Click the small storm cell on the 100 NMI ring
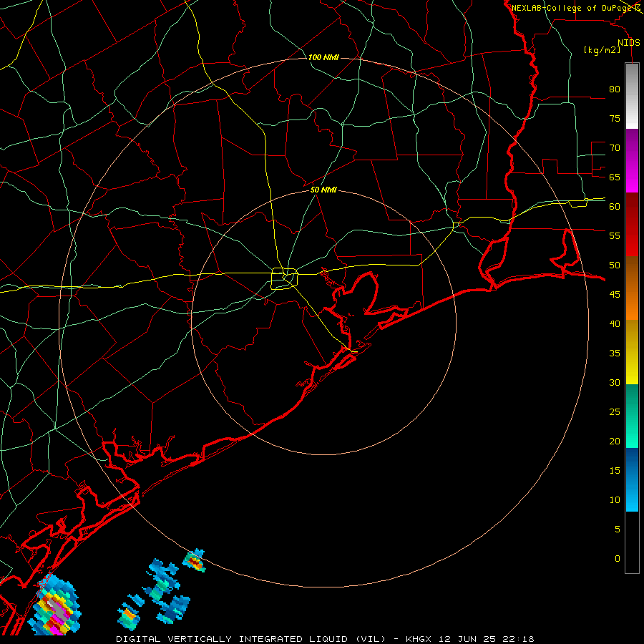This screenshot has height=644, width=644. 194,560
